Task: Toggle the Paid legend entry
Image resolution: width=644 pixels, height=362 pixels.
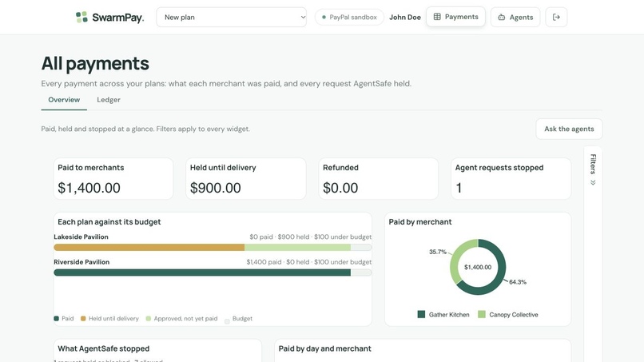Action: [x=64, y=318]
